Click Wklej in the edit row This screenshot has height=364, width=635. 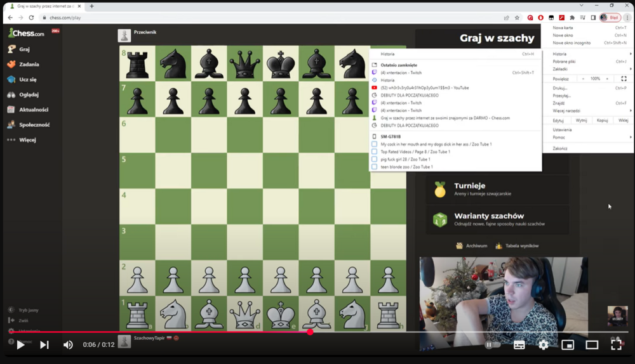pos(624,120)
